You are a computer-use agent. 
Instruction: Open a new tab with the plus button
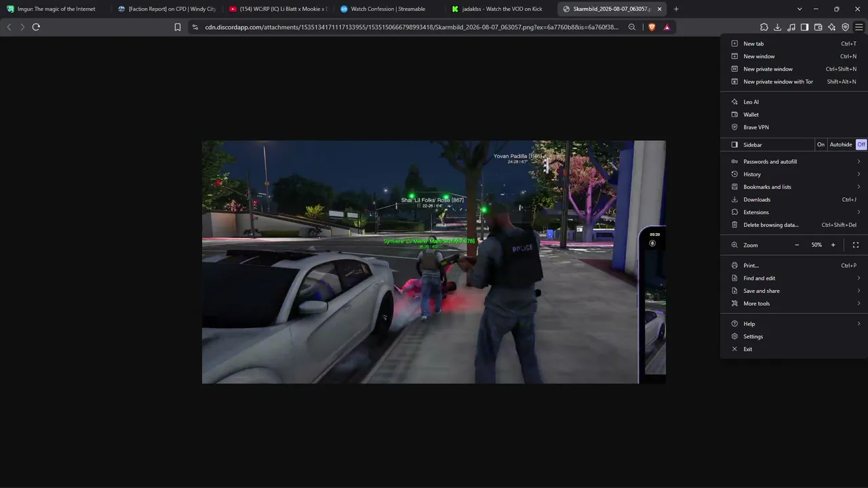pos(676,9)
